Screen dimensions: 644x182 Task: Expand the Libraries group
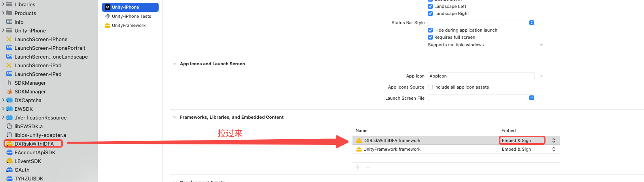3,4
